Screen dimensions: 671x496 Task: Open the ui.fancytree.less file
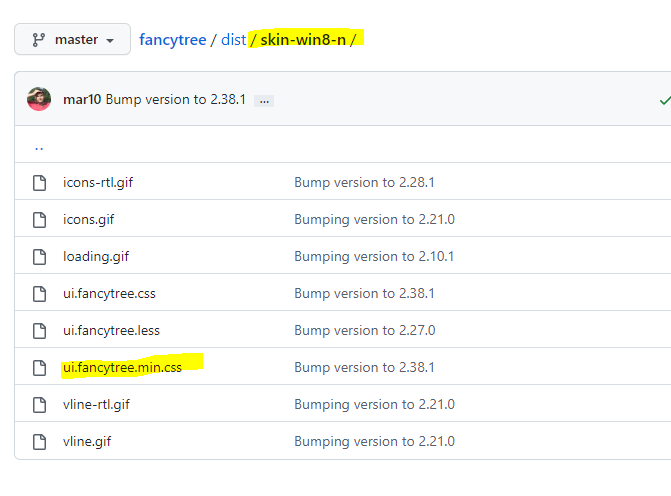[111, 331]
